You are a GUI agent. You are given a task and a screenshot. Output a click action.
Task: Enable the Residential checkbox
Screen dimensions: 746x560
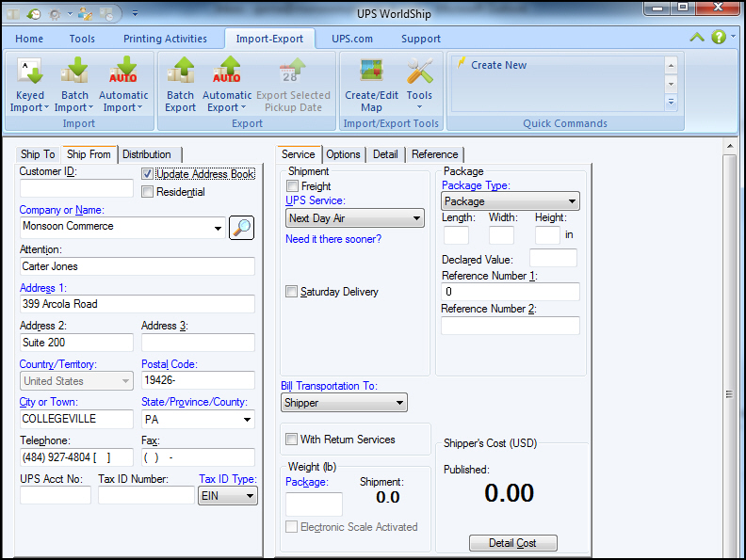[147, 192]
